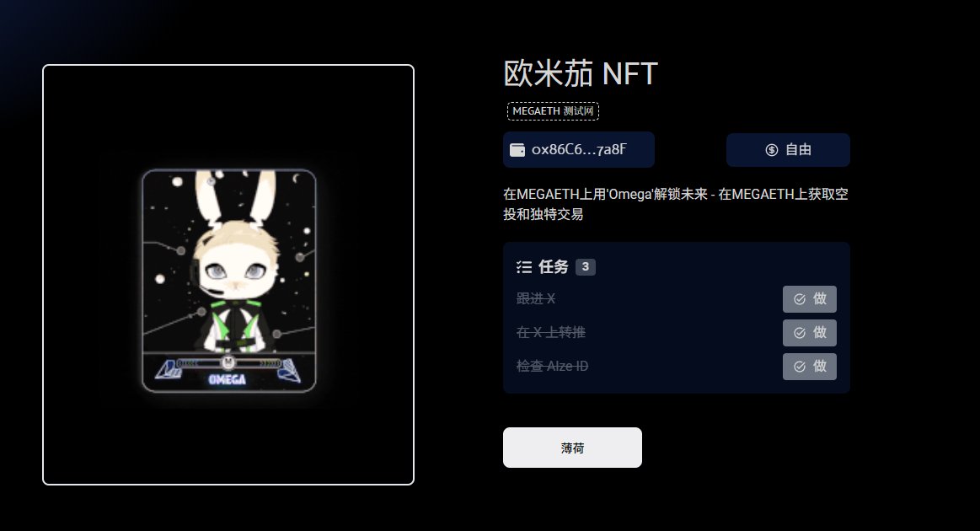
Task: Click the 0x86C6...7a8F wallet address
Action: click(x=579, y=149)
